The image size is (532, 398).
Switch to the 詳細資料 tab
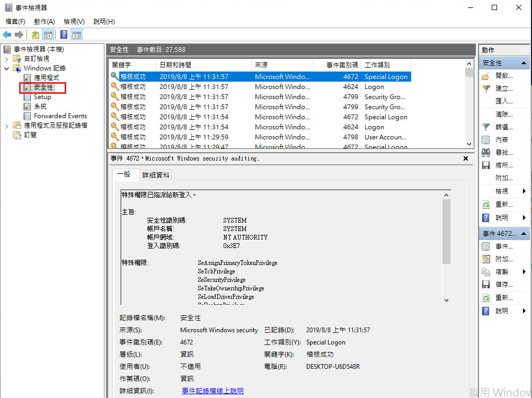[x=155, y=175]
